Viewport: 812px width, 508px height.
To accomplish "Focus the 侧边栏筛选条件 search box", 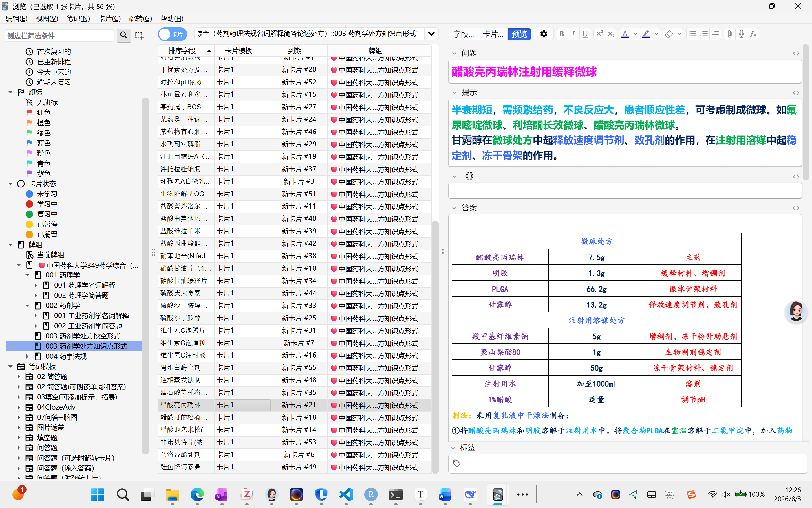I will click(59, 35).
